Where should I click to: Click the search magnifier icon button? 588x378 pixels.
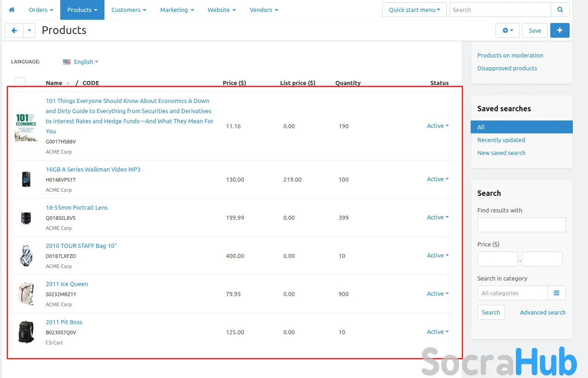tap(560, 10)
